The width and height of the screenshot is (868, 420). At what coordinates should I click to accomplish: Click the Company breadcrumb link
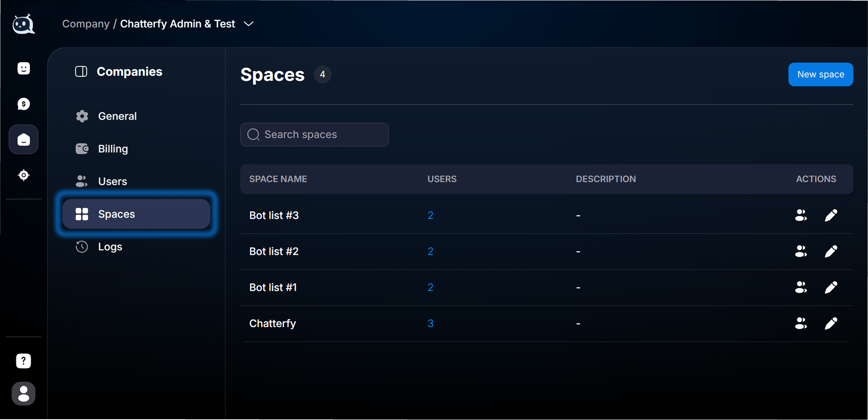[86, 24]
